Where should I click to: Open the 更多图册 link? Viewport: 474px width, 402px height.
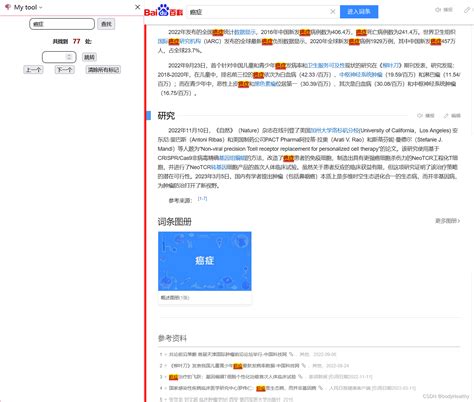coord(447,221)
